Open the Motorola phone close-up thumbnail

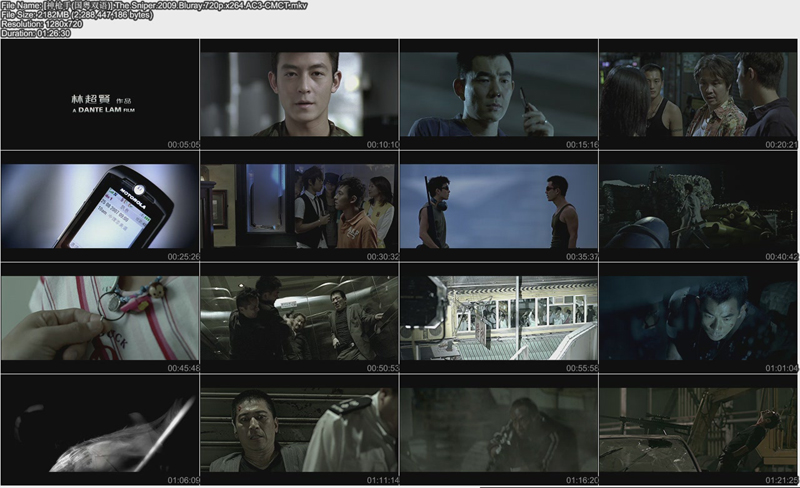pyautogui.click(x=100, y=206)
